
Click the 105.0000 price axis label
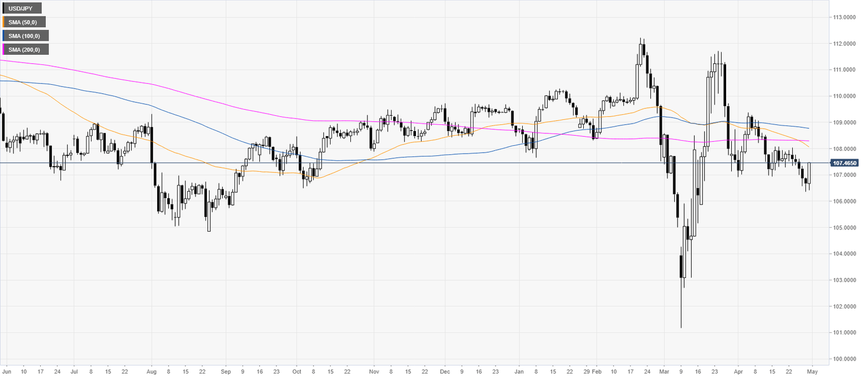pos(843,228)
